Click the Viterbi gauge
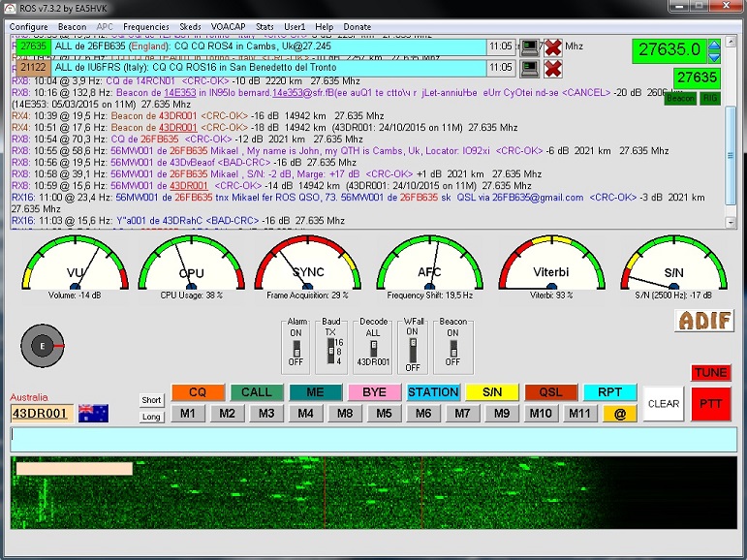Image resolution: width=747 pixels, height=560 pixels. coord(551,264)
